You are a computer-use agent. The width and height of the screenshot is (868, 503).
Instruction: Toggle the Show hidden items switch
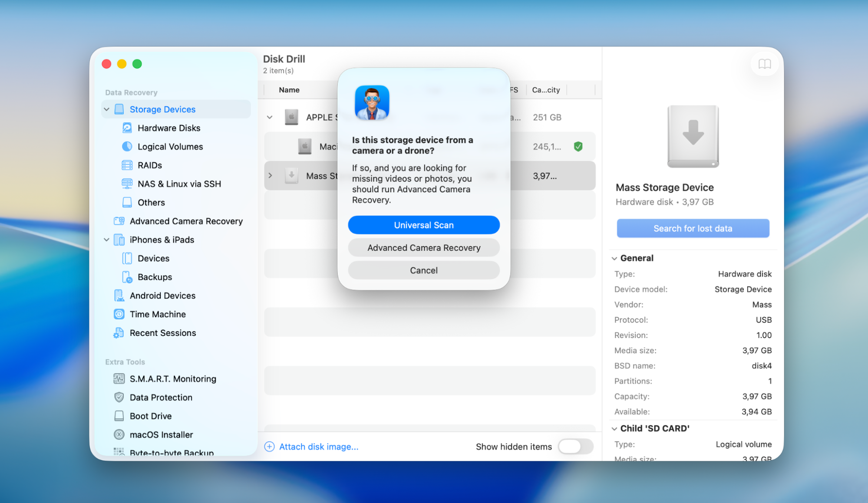(576, 447)
